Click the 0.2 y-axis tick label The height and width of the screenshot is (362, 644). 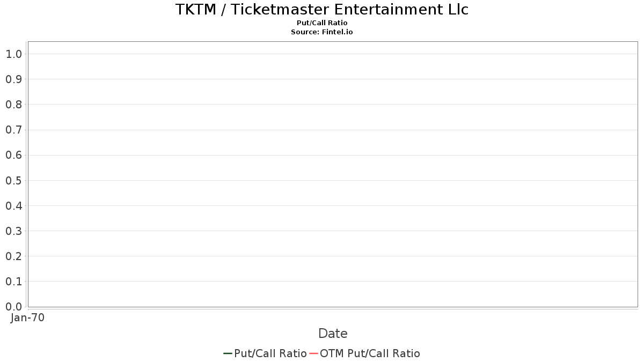click(14, 256)
